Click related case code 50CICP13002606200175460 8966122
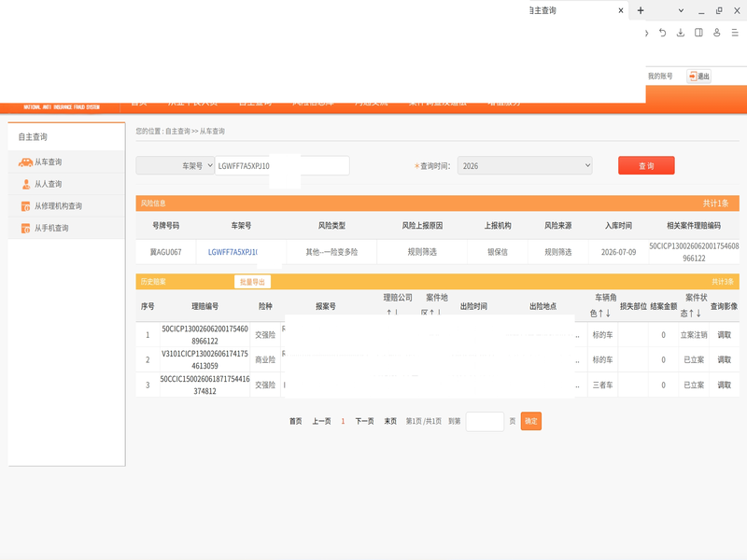Viewport: 747px width, 560px height. [694, 252]
